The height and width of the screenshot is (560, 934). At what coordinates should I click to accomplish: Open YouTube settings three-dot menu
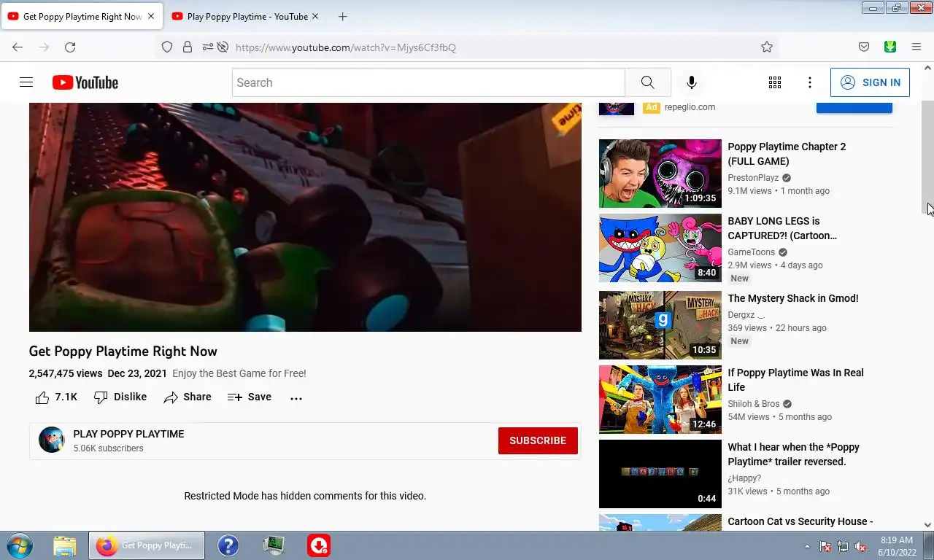(x=810, y=82)
